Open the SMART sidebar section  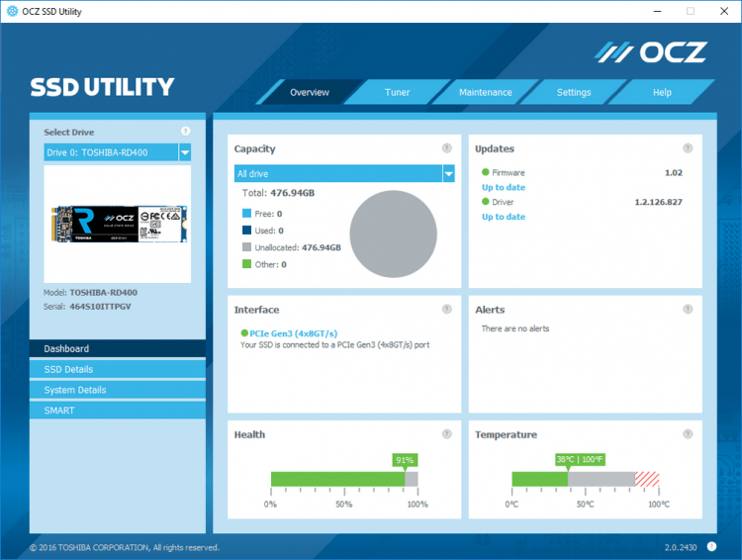coord(118,411)
